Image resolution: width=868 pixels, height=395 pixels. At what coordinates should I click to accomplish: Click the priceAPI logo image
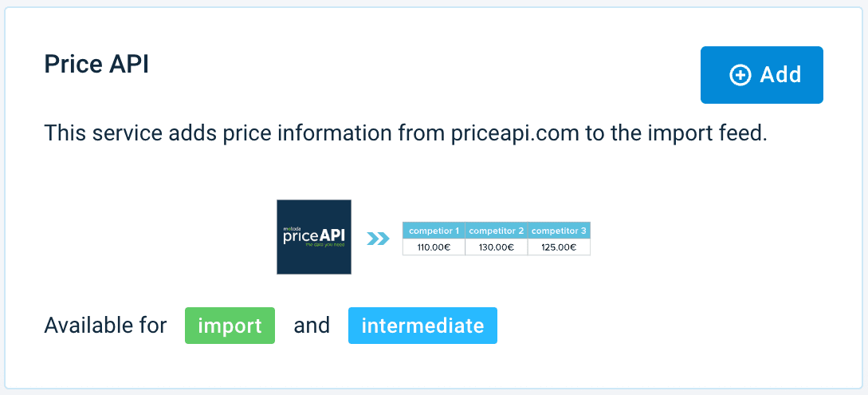[314, 237]
